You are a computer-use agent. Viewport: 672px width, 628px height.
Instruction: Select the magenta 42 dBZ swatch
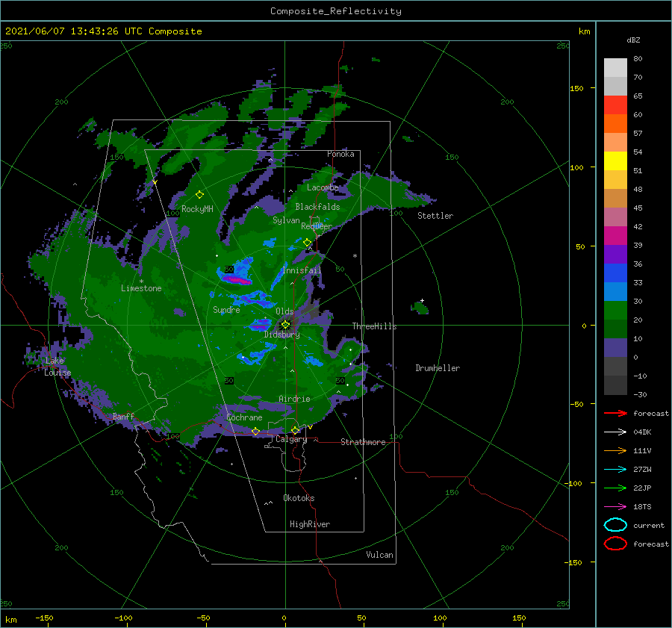pos(615,235)
